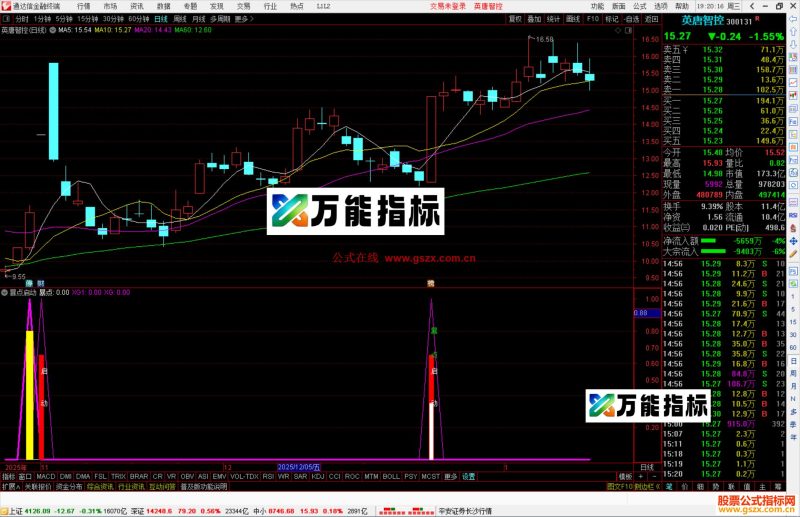Click the 设置 indicator settings button

(468, 476)
